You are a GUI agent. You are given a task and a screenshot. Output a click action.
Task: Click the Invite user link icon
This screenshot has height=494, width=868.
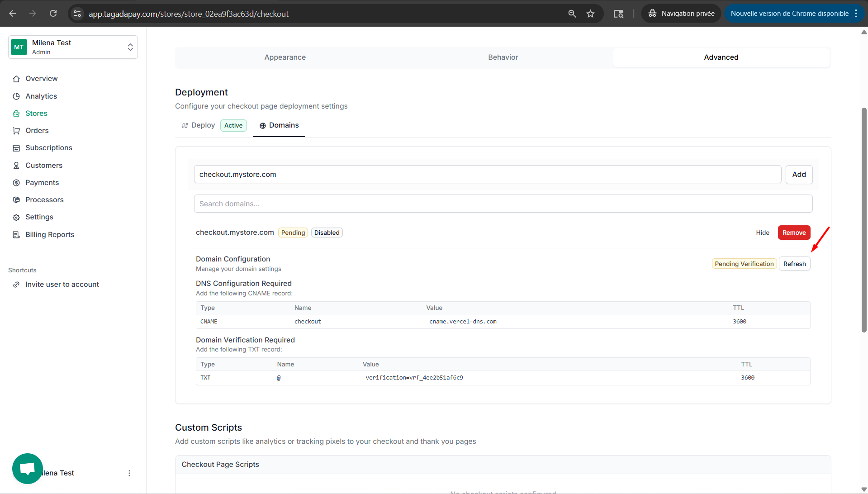click(x=16, y=285)
